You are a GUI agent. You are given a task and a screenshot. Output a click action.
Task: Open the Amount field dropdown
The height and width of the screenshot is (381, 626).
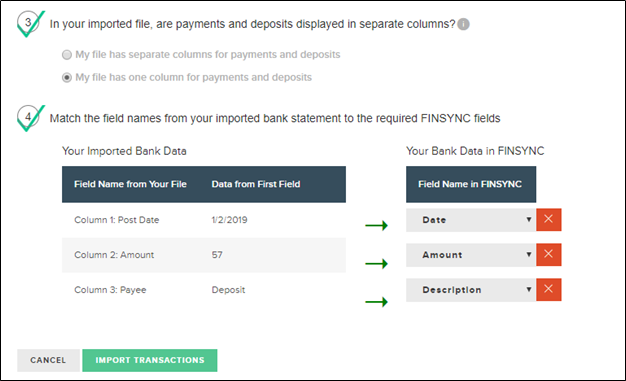pos(471,255)
